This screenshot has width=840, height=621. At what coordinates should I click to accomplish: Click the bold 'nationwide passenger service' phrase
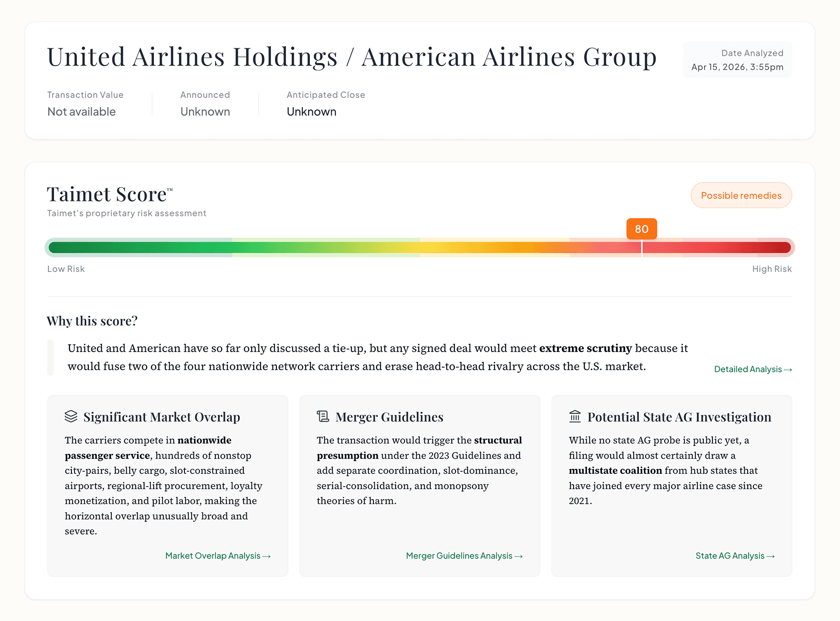tap(148, 448)
